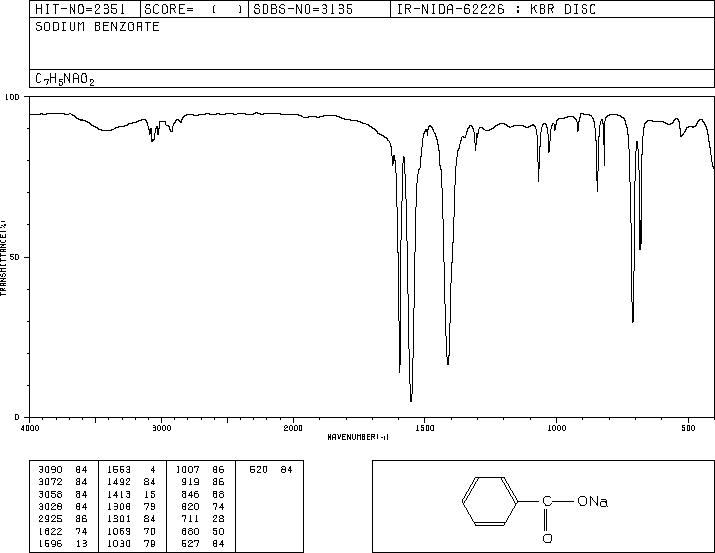Click the 1308 peak table entry
Viewport: 715px width, 553px height.
pyautogui.click(x=131, y=506)
